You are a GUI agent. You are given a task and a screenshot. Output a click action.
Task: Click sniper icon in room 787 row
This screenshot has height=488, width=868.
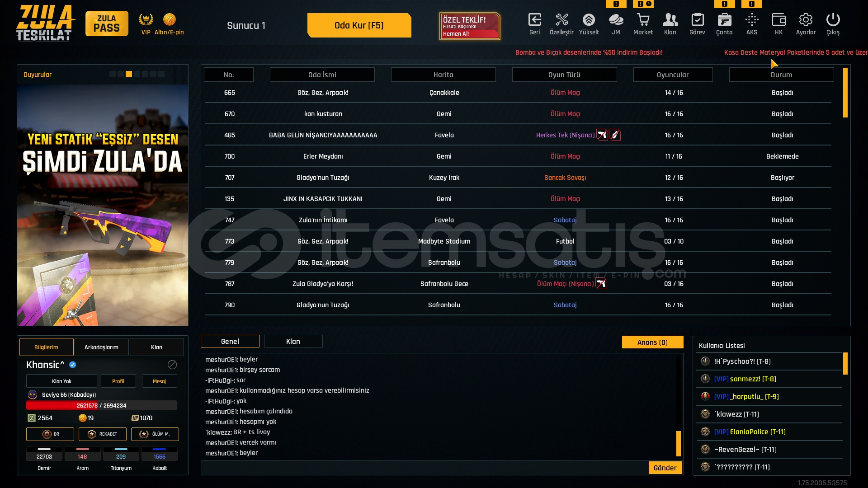[601, 284]
